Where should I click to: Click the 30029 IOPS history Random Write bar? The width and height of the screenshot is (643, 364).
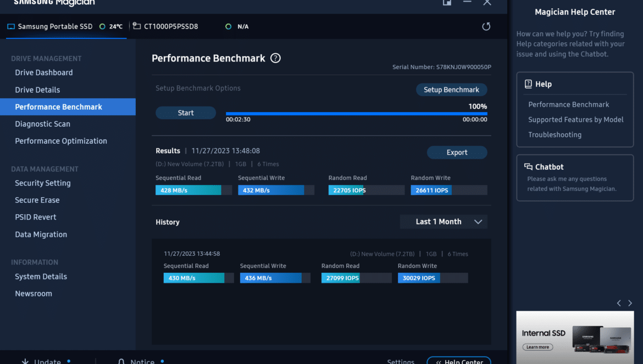point(433,278)
